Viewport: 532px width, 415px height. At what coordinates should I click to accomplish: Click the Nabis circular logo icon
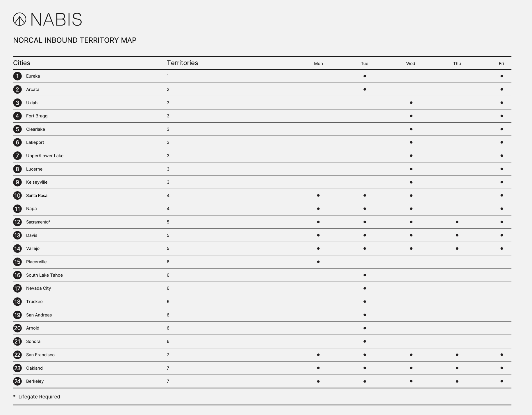click(x=19, y=19)
